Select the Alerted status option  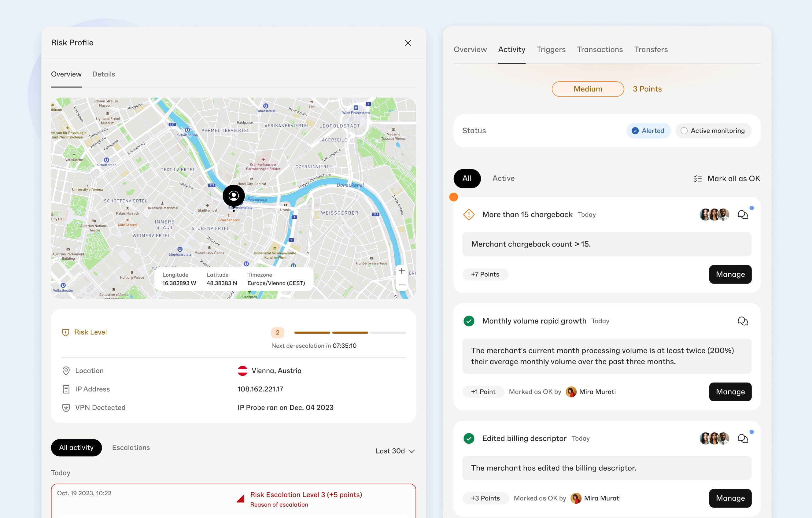click(648, 131)
